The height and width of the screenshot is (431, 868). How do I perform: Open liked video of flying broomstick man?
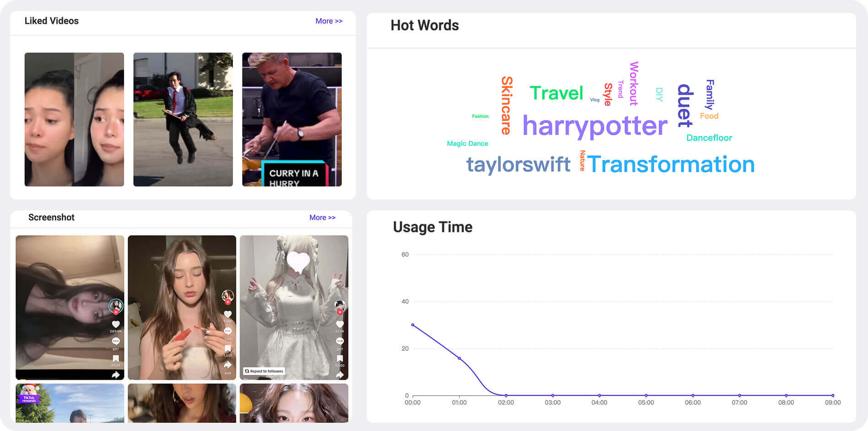point(183,119)
